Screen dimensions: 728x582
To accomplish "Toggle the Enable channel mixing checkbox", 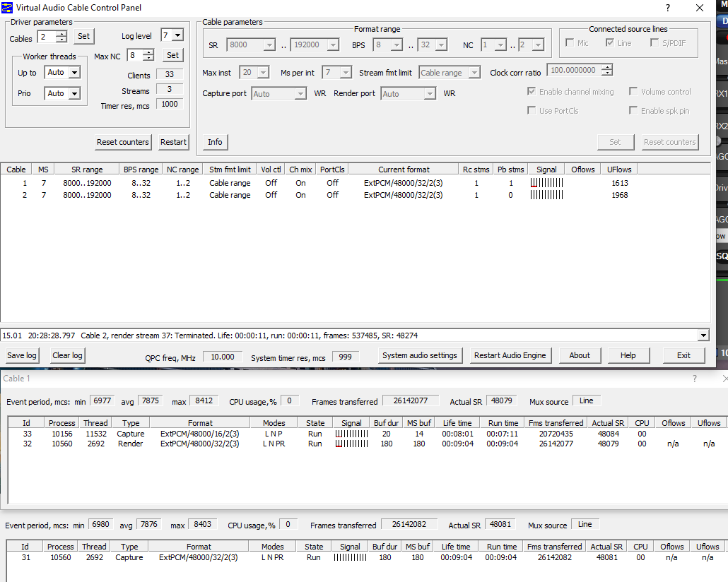I will pyautogui.click(x=532, y=92).
